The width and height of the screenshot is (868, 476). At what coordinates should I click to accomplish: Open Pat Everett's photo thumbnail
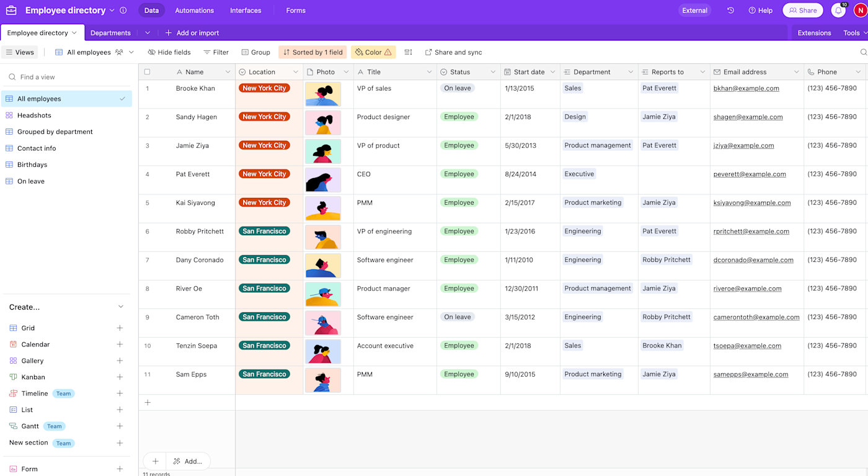point(323,180)
